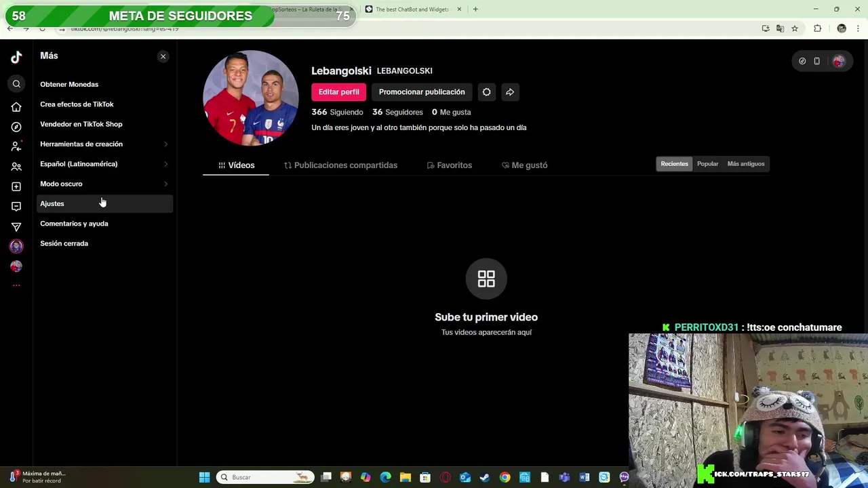Open the avatar menu in the page's top-right pill
This screenshot has width=868, height=488.
(839, 61)
